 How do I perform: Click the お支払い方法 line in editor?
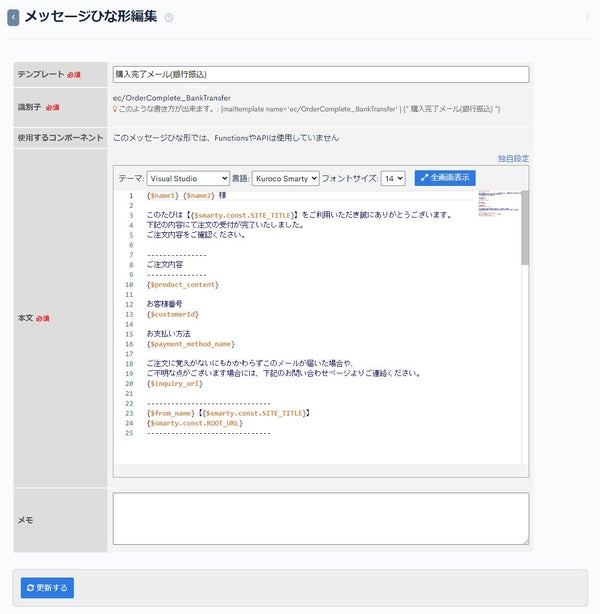coord(168,334)
